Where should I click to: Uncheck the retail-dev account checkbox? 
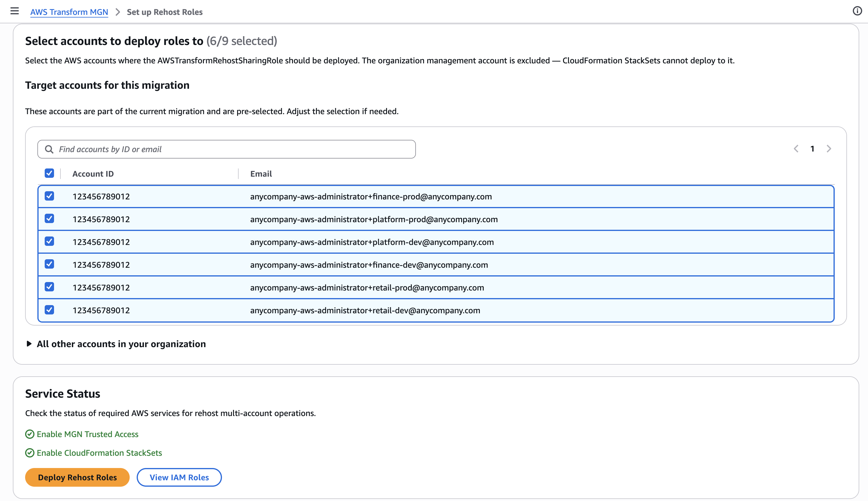(49, 310)
